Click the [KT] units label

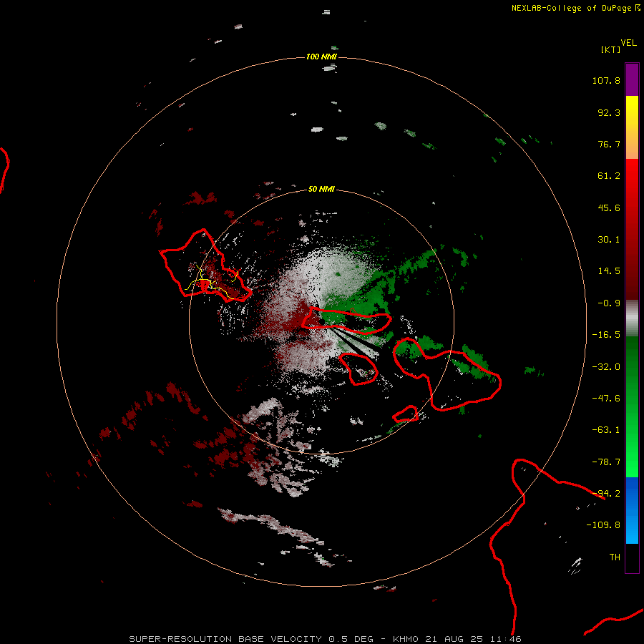611,49
